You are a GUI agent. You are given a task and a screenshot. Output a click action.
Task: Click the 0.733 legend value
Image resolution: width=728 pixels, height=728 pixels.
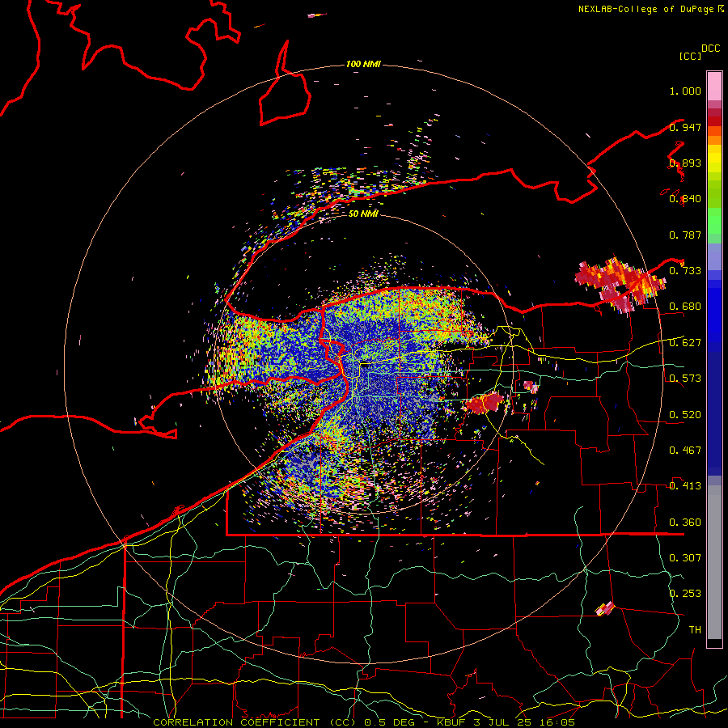(685, 271)
